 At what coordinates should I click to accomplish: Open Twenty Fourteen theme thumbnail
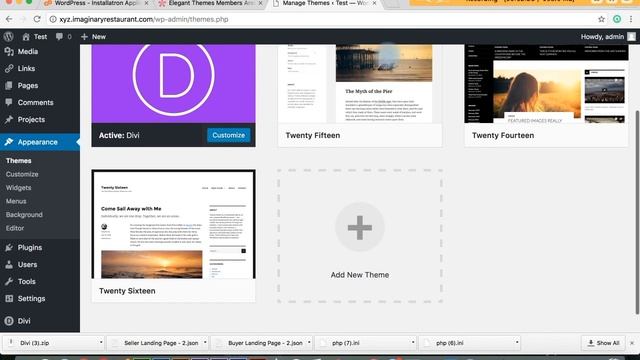click(x=546, y=83)
